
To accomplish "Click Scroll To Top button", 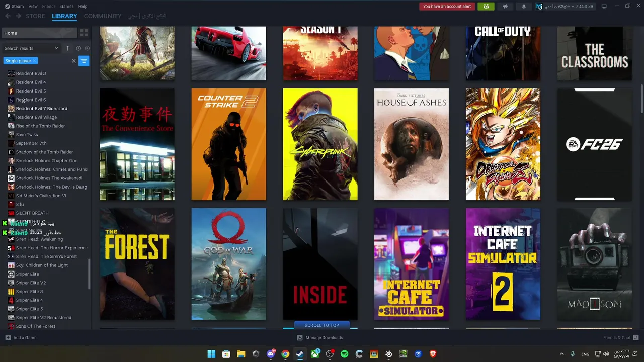I will (321, 325).
